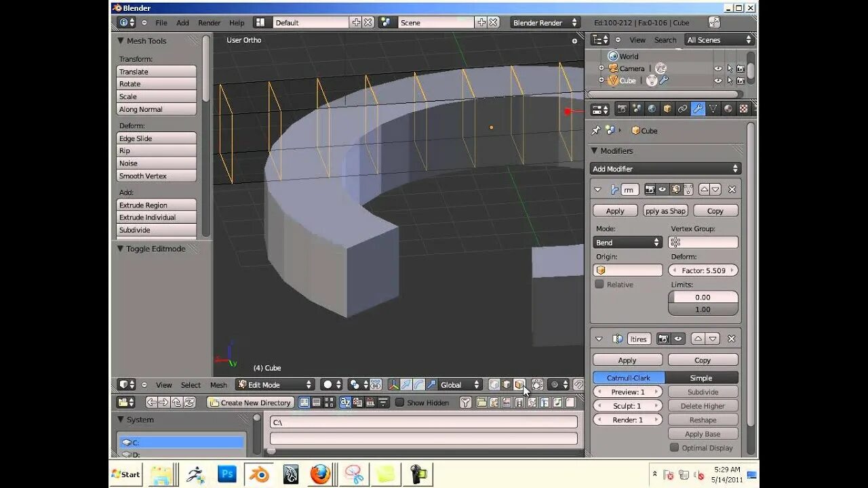
Task: Open the All Scenes dropdown
Action: 719,40
